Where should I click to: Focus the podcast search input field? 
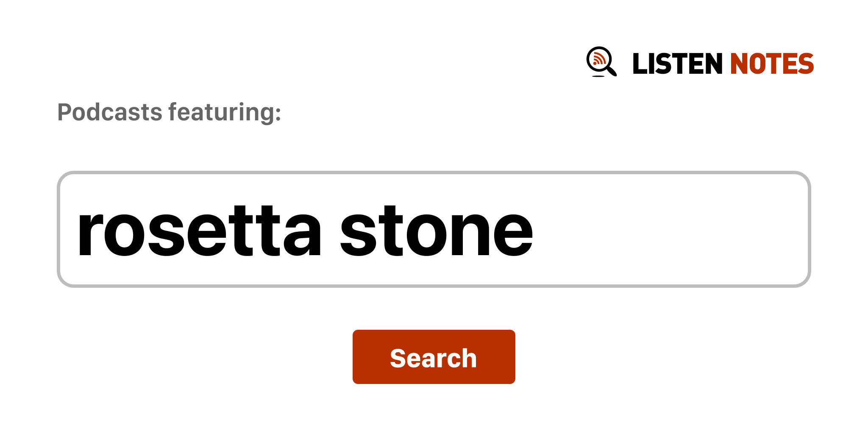pos(433,229)
